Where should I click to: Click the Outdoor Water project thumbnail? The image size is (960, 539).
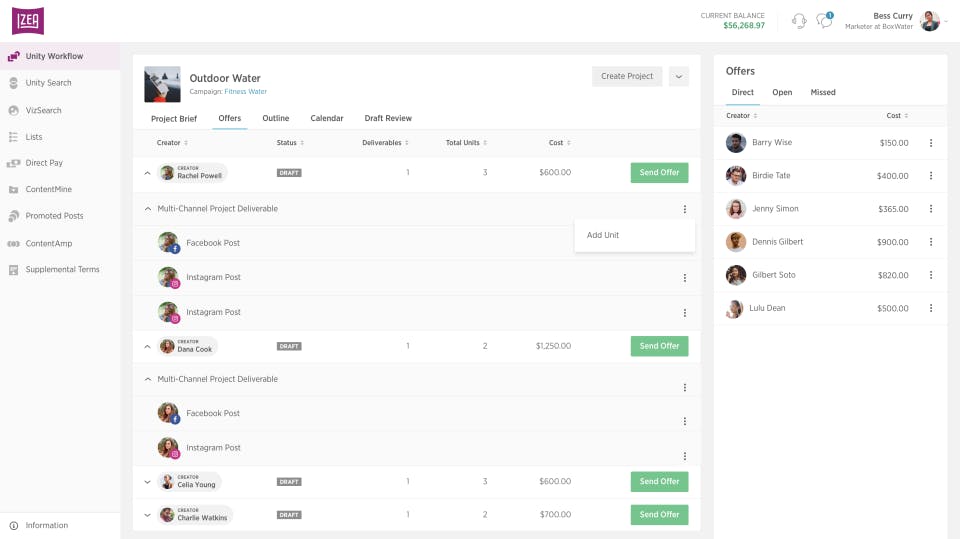[x=162, y=84]
